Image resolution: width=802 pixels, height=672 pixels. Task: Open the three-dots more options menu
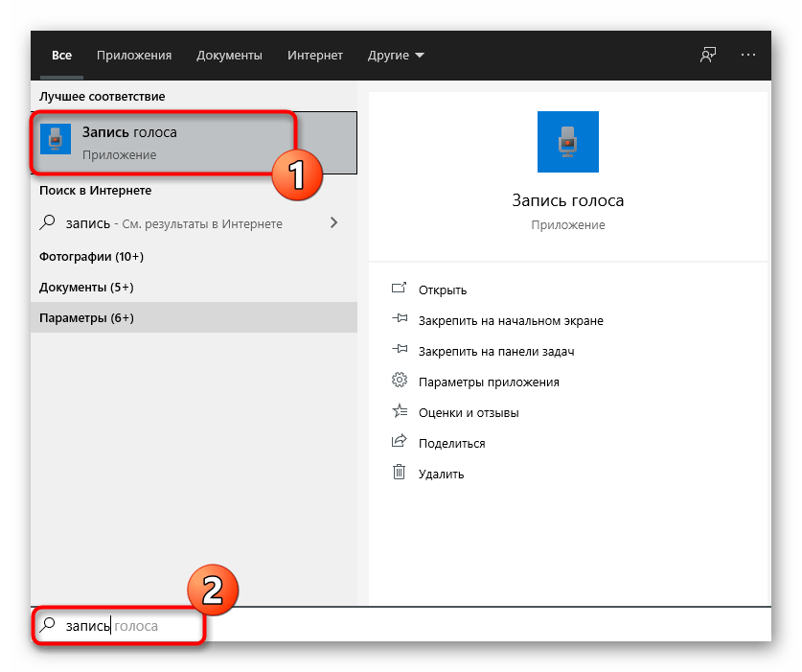748,56
